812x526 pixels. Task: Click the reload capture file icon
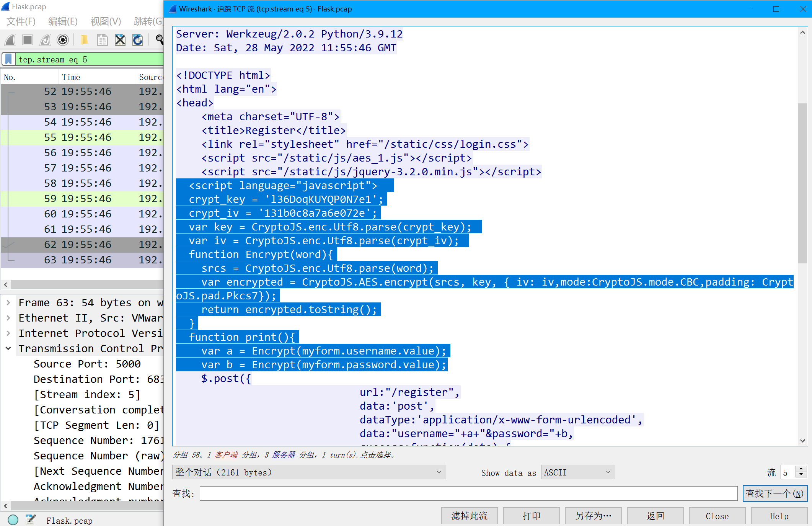coord(138,40)
